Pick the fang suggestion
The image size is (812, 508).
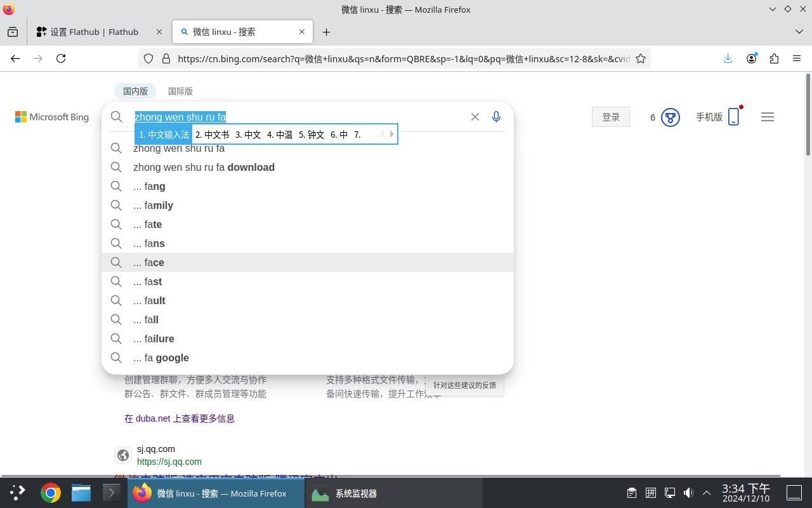click(308, 186)
